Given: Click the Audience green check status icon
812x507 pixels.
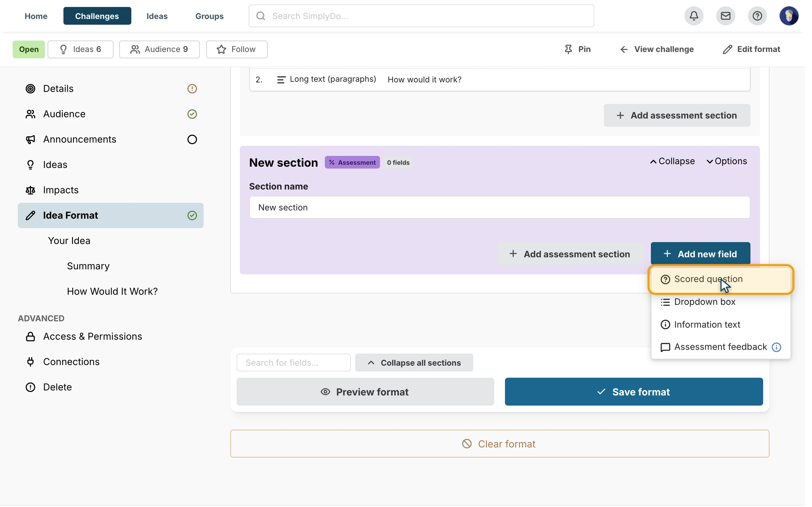Looking at the screenshot, I should coord(192,114).
